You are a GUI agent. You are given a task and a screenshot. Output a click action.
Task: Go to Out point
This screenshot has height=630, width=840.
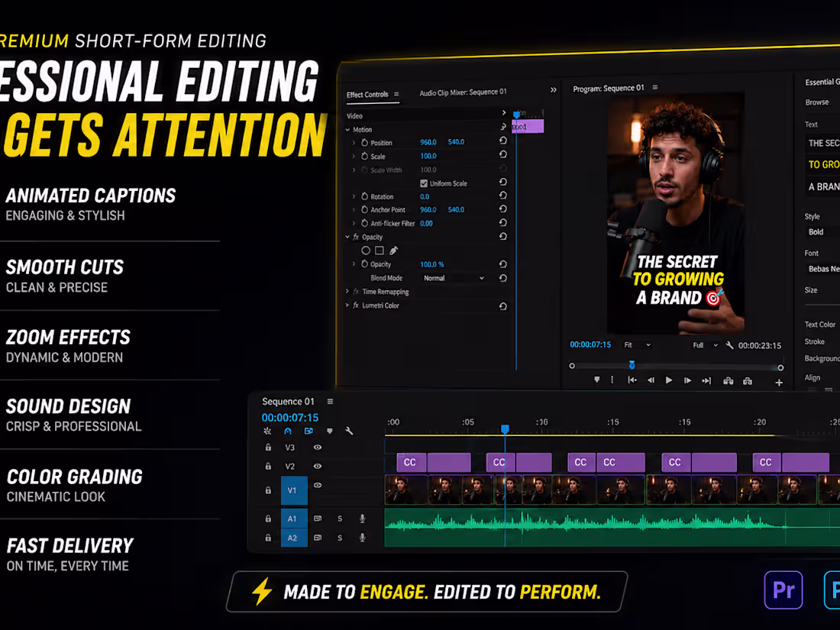tap(706, 381)
